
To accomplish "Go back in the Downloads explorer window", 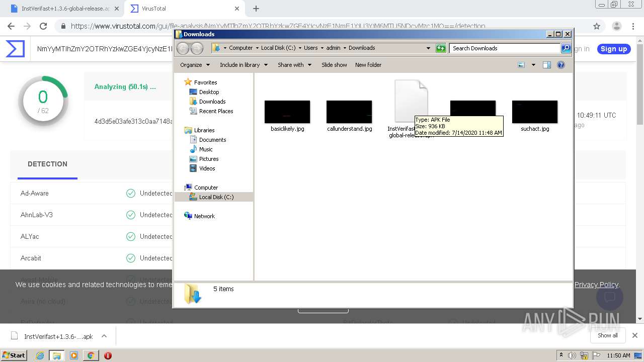I will tap(183, 48).
